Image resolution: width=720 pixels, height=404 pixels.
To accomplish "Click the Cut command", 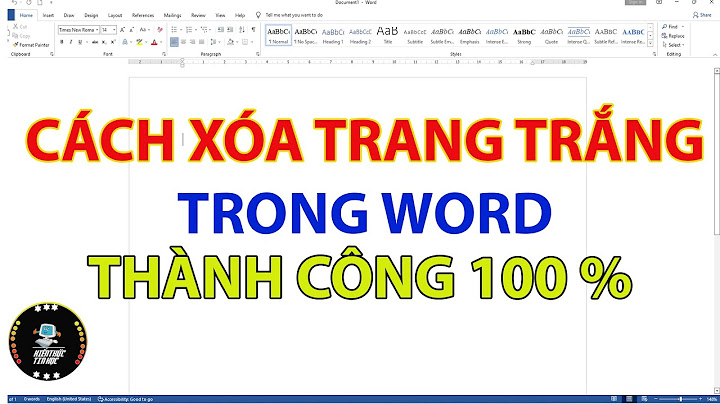I will [x=20, y=27].
